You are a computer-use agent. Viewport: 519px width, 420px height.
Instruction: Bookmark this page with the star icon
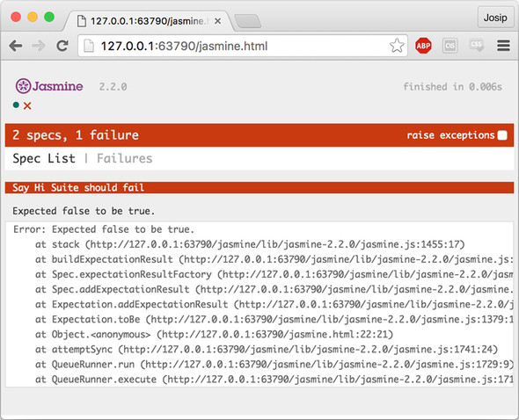click(397, 46)
